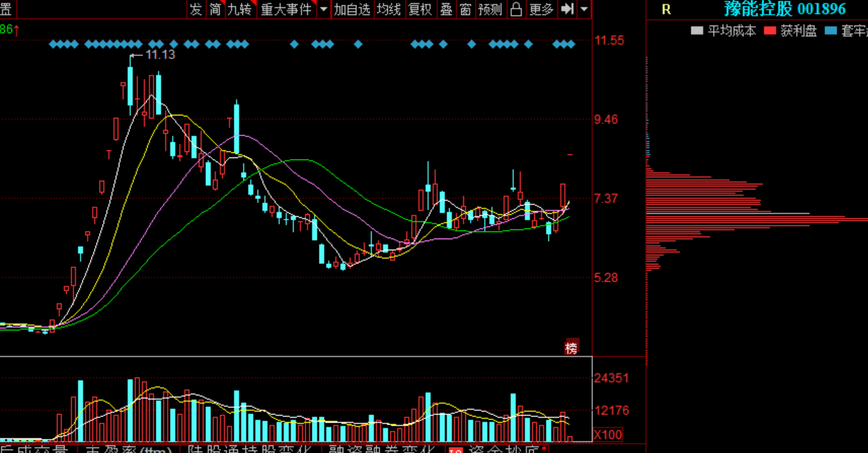Click the 9.46 price axis label
The height and width of the screenshot is (453, 868).
[x=606, y=120]
